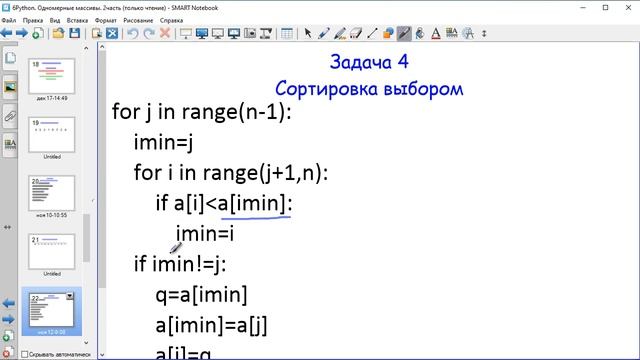This screenshot has width=640, height=360.
Task: Choose the Select arrow tool
Action: pos(308,33)
